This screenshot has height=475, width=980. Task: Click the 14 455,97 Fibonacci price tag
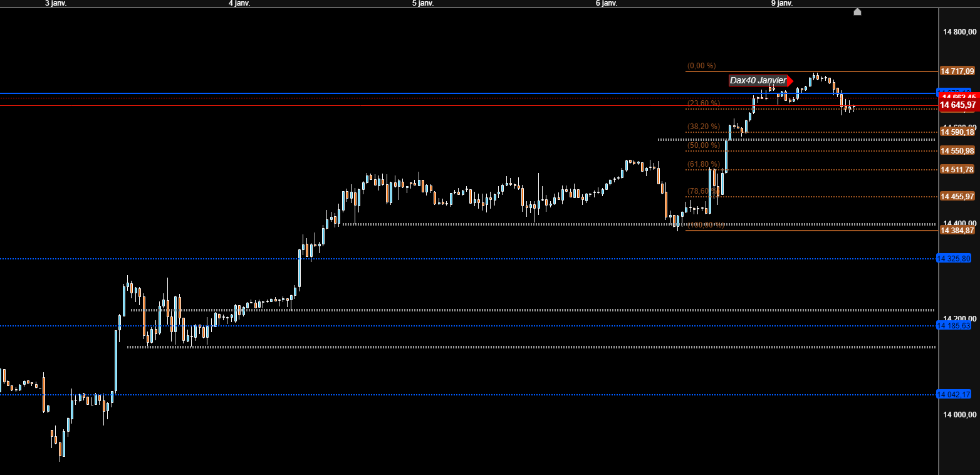(x=957, y=196)
